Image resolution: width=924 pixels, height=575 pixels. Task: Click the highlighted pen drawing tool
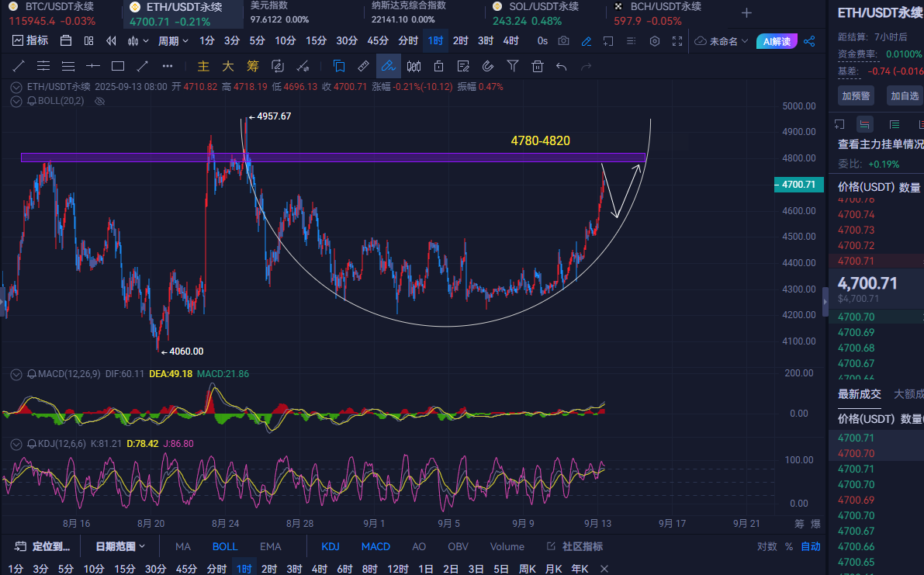[389, 66]
